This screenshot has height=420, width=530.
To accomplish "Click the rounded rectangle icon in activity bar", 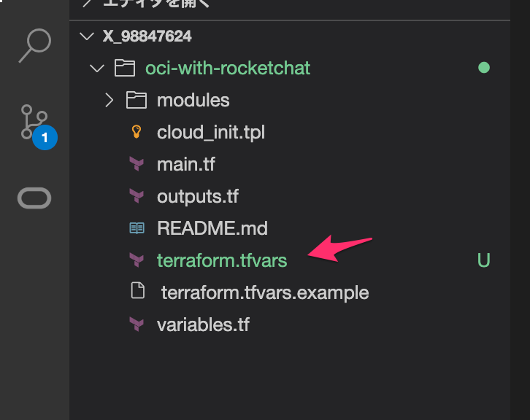I will [34, 198].
